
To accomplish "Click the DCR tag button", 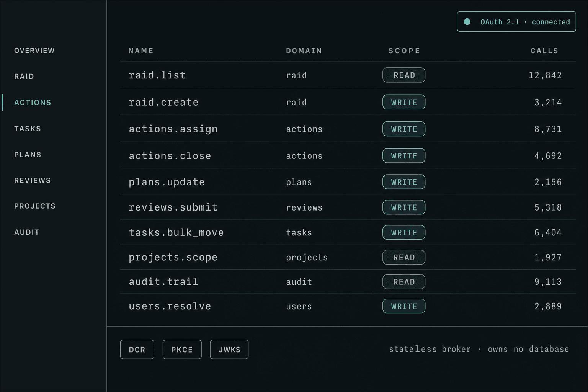I will 137,350.
